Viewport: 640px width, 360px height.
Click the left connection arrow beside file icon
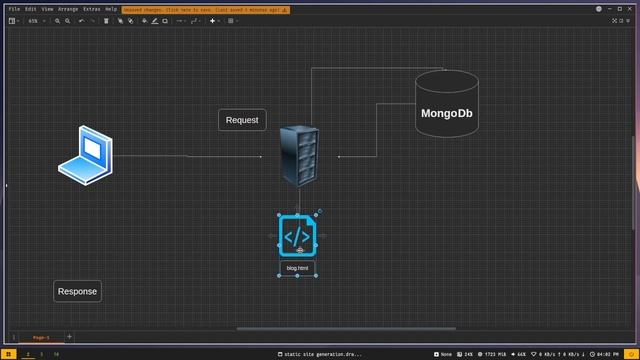[x=272, y=236]
